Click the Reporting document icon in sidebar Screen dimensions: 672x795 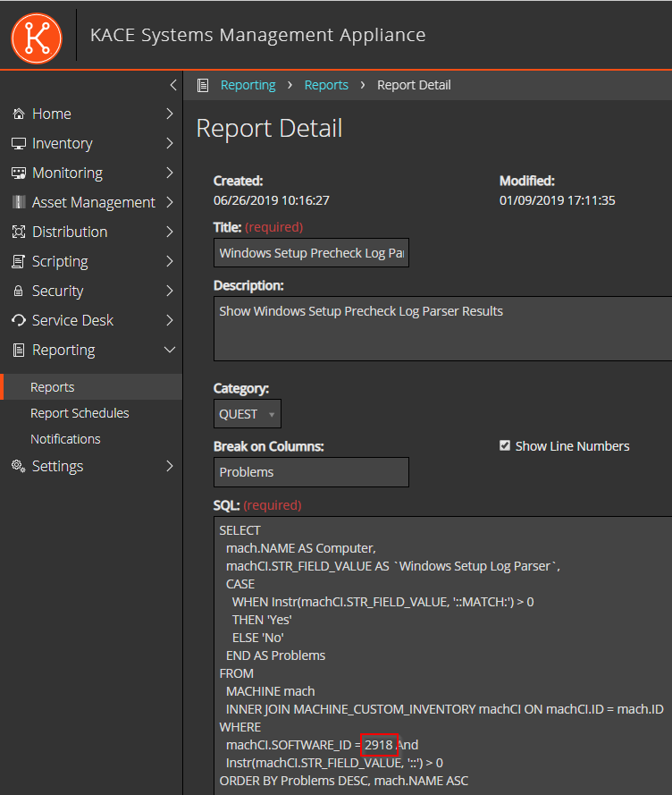point(19,350)
